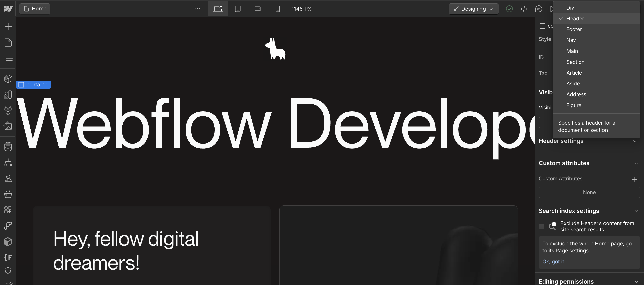
Task: Open the Variables panel
Action: point(8,94)
